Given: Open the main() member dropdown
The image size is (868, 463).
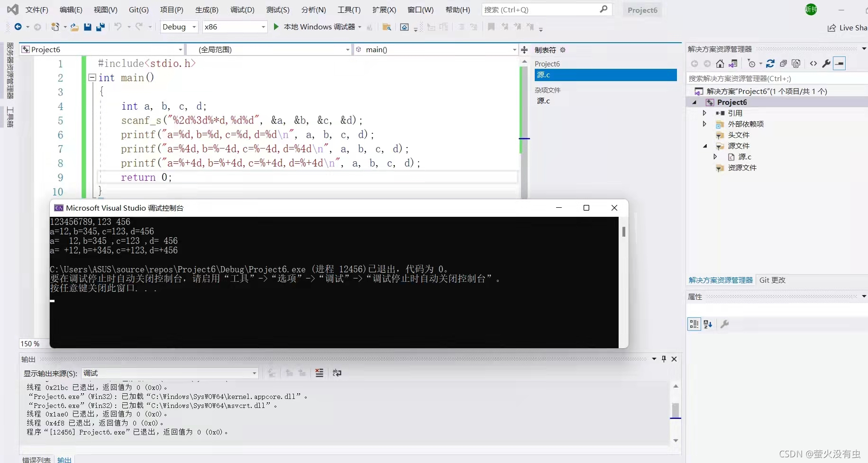Looking at the screenshot, I should (x=436, y=50).
